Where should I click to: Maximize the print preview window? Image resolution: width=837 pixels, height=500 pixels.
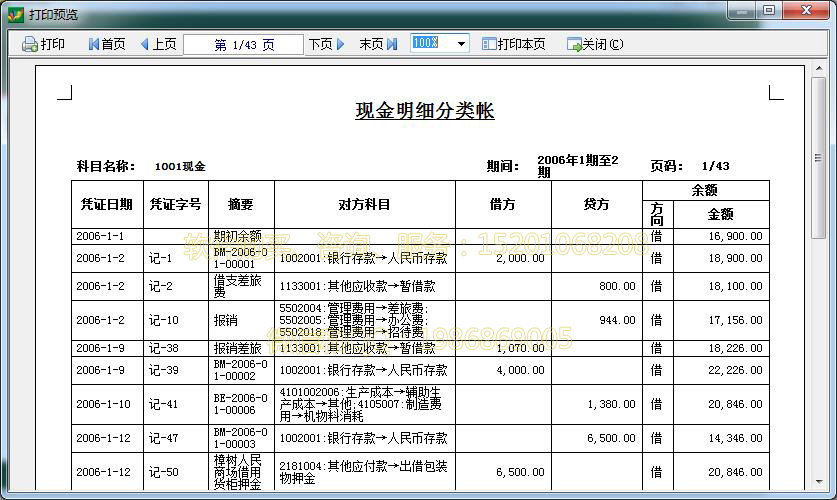tap(769, 10)
